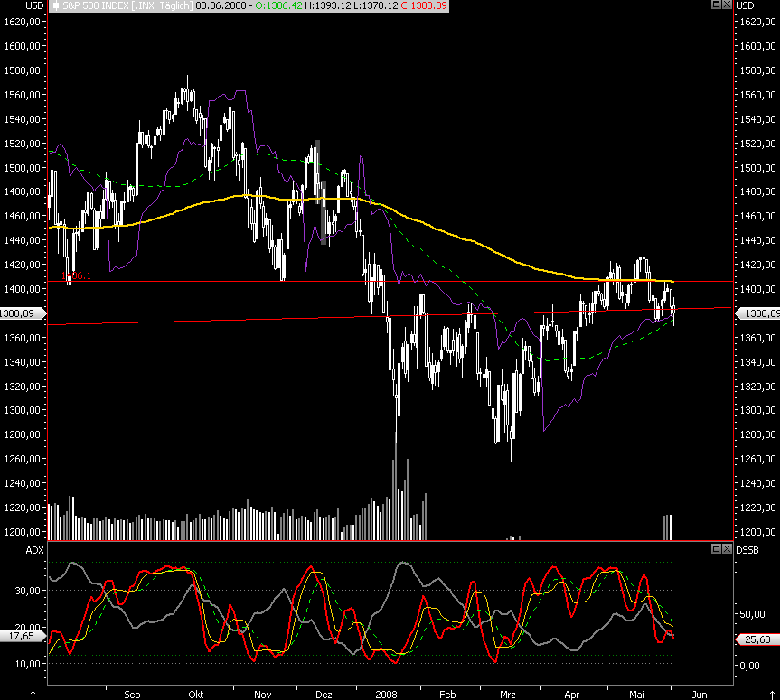Click the right current price tag 1380,09
The height and width of the screenshot is (700, 780).
[x=758, y=313]
